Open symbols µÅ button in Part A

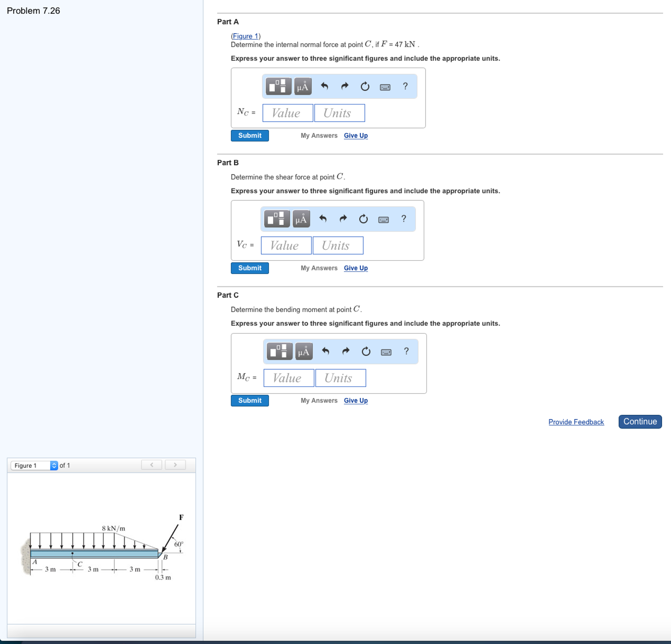click(x=303, y=86)
